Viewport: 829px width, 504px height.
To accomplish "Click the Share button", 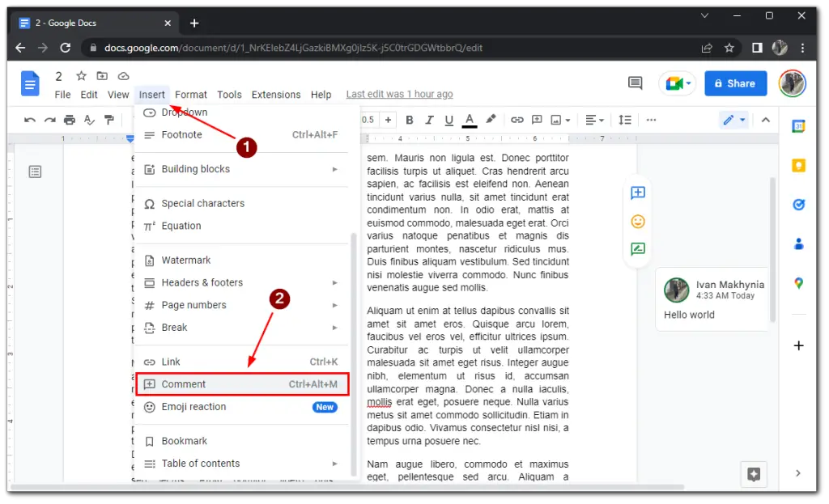I will pos(735,83).
